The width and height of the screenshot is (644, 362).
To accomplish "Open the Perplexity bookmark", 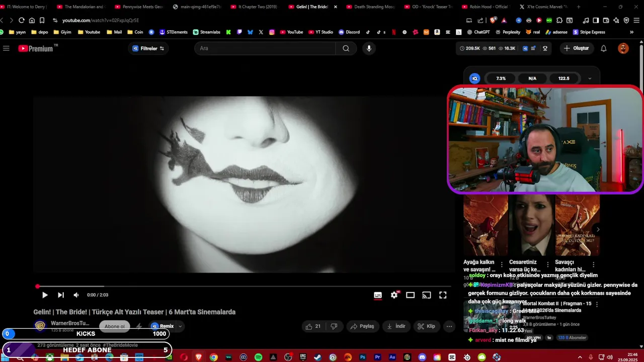I will tap(507, 32).
